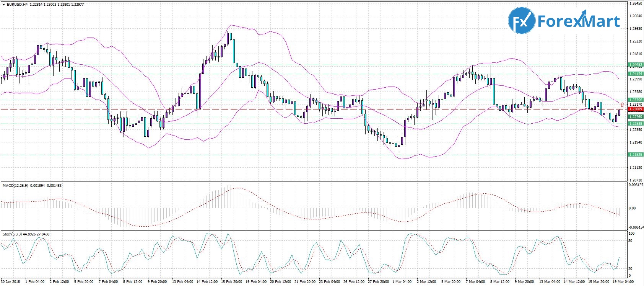Click the 1.26040 value on price scale
This screenshot has height=286, width=644.
tap(636, 16)
